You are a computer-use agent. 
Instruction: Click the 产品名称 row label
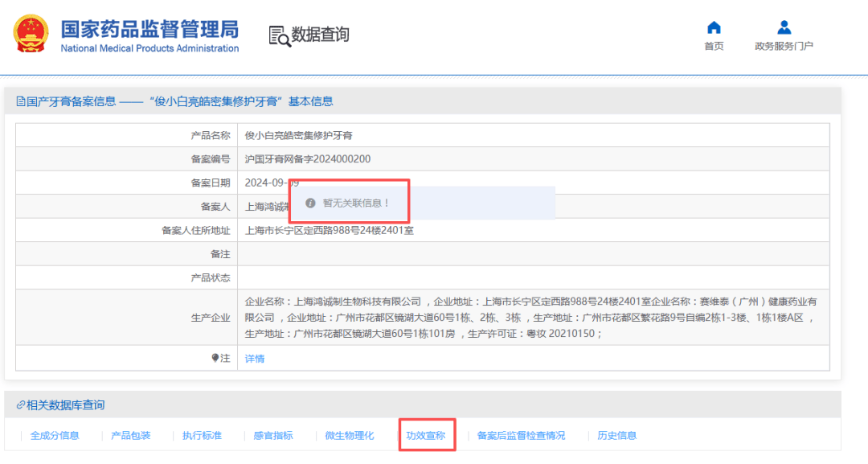(211, 136)
